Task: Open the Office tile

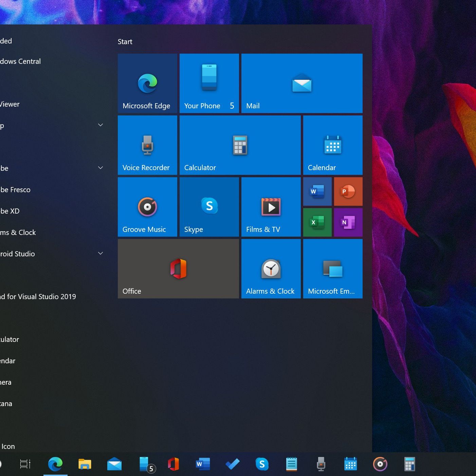Action: click(x=178, y=269)
